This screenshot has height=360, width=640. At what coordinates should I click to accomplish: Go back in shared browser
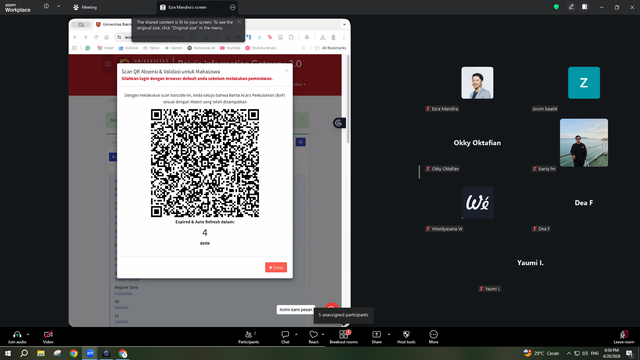75,37
